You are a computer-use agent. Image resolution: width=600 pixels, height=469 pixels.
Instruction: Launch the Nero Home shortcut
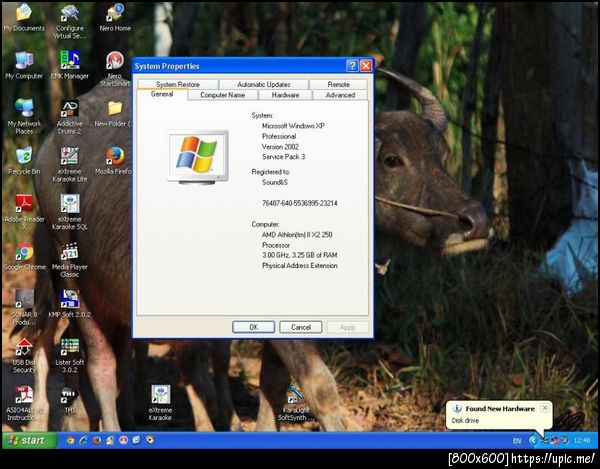[115, 17]
